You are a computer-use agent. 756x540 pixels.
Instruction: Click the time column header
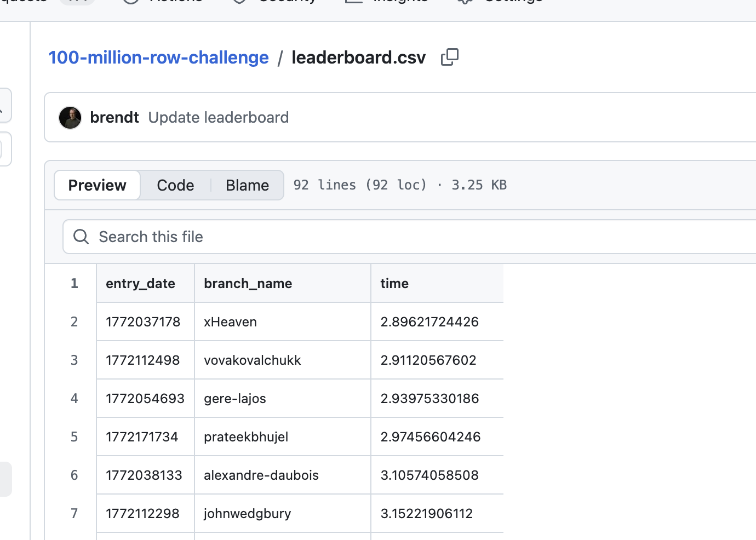point(394,284)
